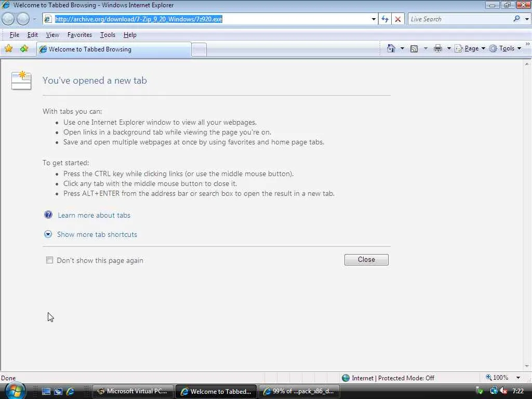Click the Forward navigation button
The height and width of the screenshot is (399, 532).
[x=23, y=19]
